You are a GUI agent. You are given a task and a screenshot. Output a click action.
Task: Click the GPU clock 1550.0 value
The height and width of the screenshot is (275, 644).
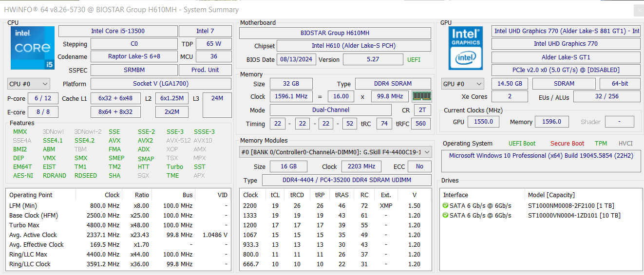[x=483, y=122]
